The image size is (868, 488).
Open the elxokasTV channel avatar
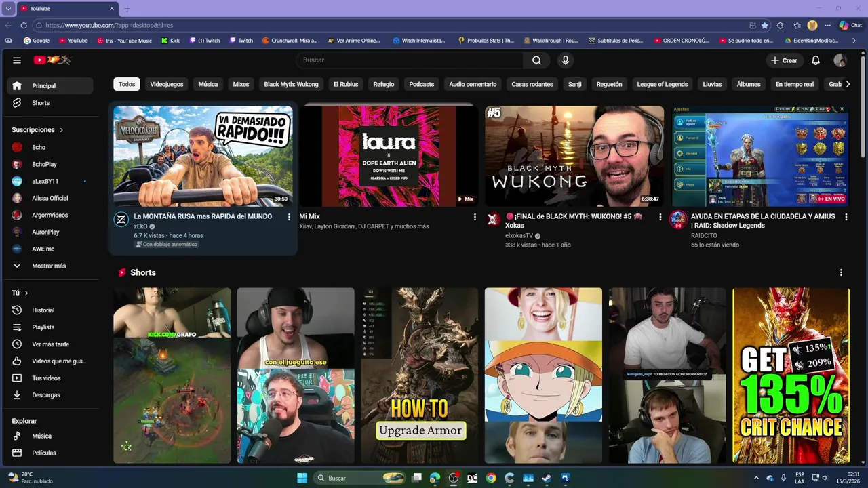493,220
